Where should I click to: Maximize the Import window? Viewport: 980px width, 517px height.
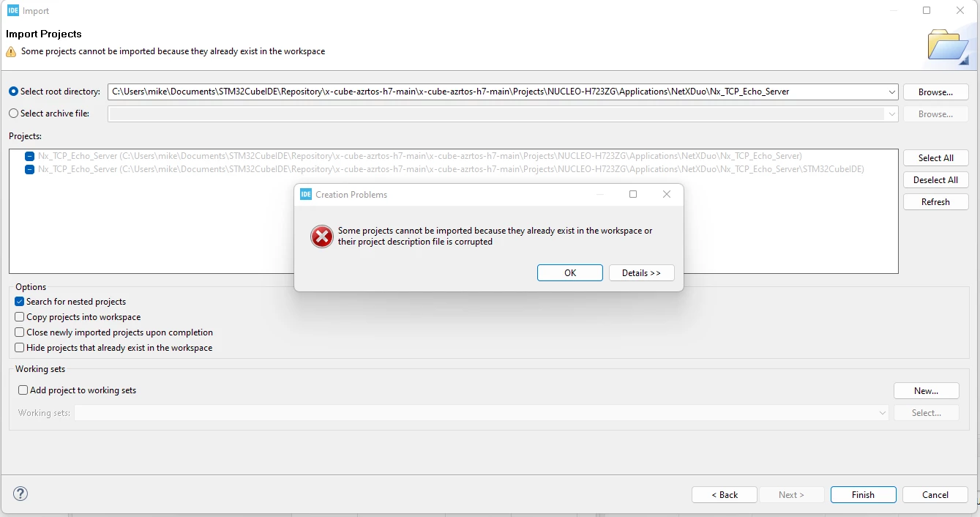coord(927,10)
